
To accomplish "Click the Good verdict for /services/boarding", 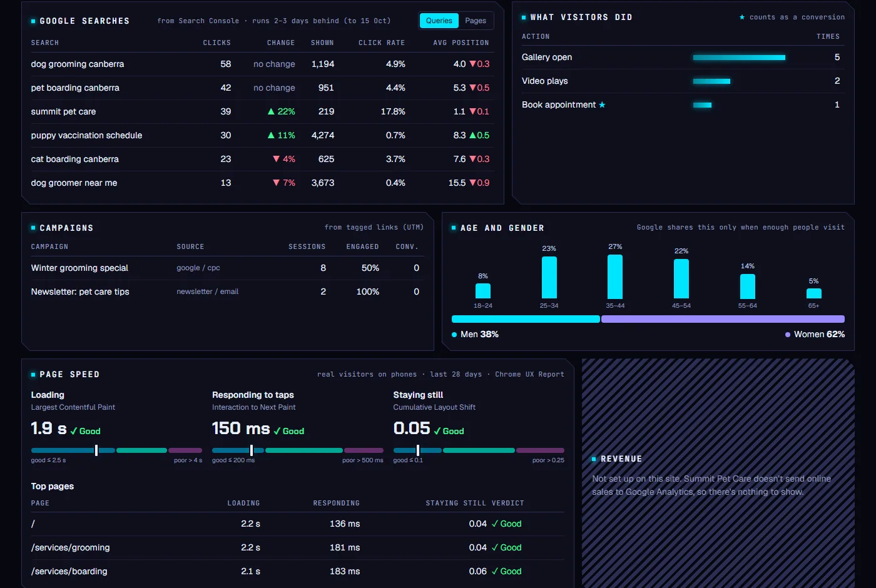I will tap(506, 571).
